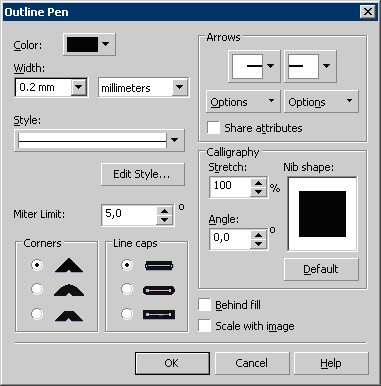Open Help for Outline Pen

[x=331, y=363]
